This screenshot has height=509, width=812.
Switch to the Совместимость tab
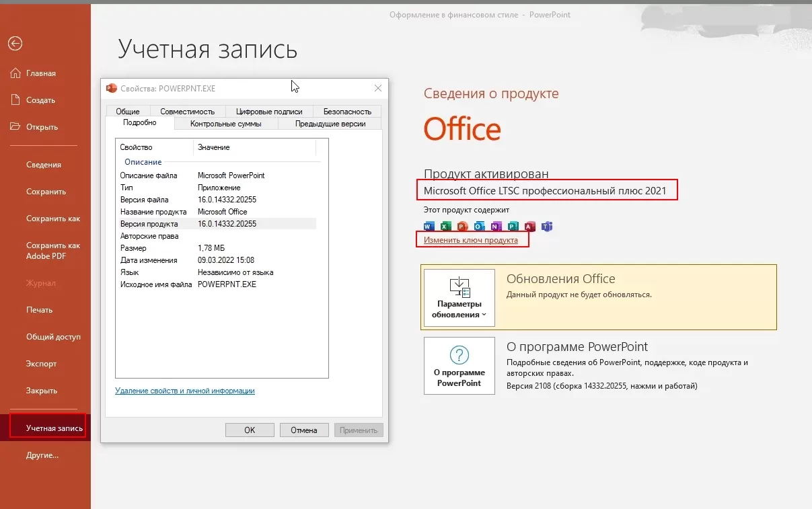coord(188,112)
